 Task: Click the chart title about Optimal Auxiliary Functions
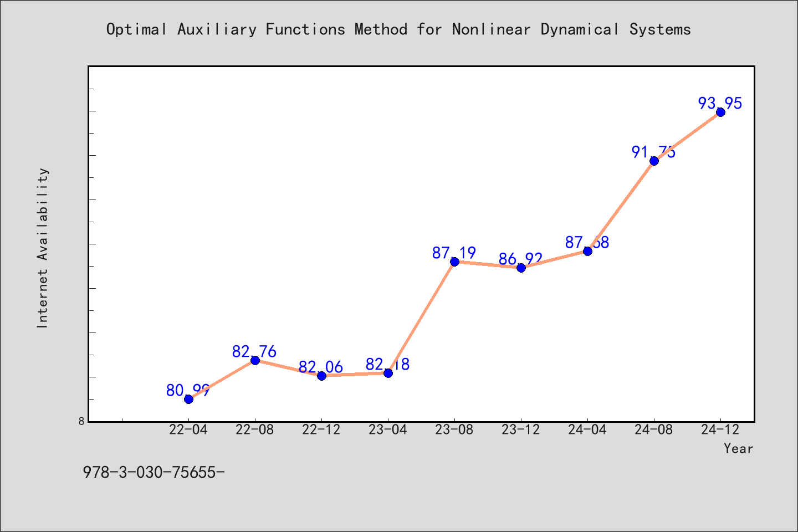398,29
